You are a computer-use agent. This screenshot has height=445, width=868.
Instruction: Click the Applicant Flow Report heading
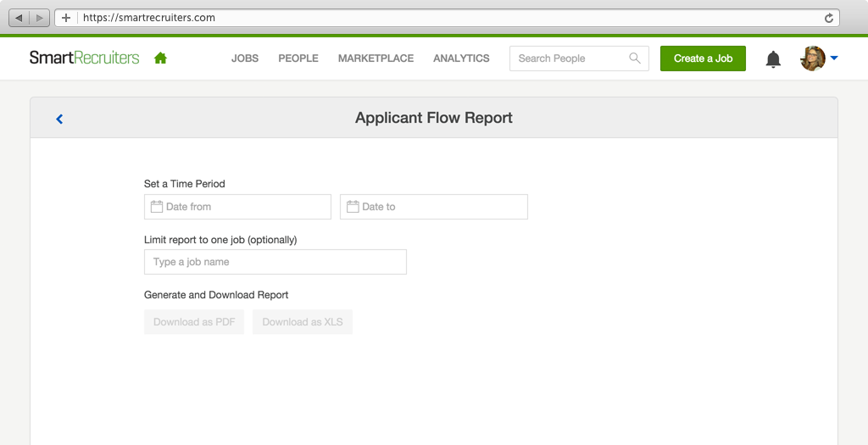click(434, 118)
